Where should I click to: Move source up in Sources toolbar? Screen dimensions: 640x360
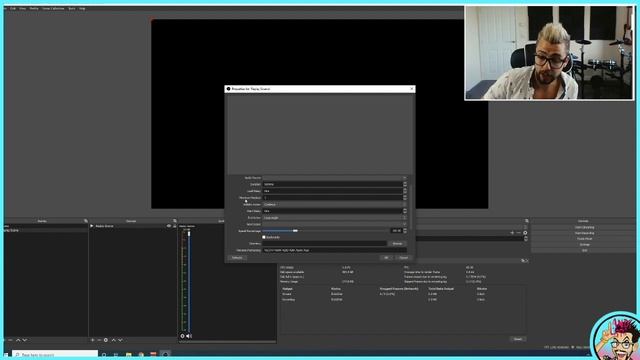[113, 340]
